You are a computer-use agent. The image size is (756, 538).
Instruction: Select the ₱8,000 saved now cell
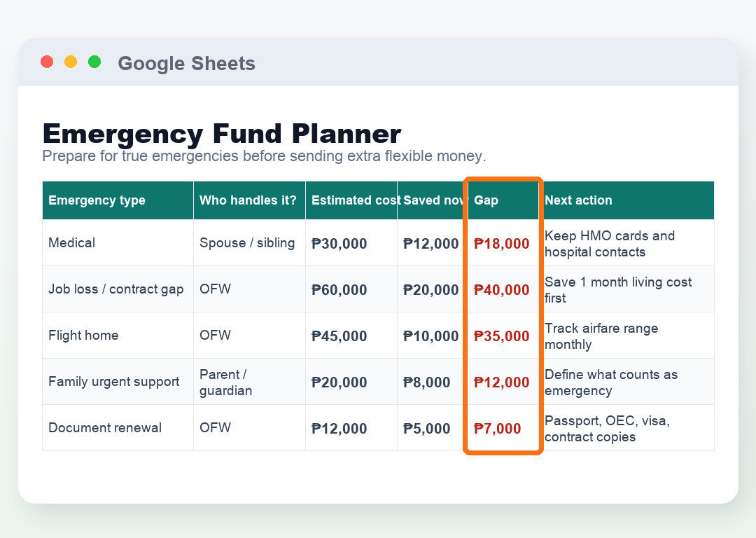(x=433, y=382)
